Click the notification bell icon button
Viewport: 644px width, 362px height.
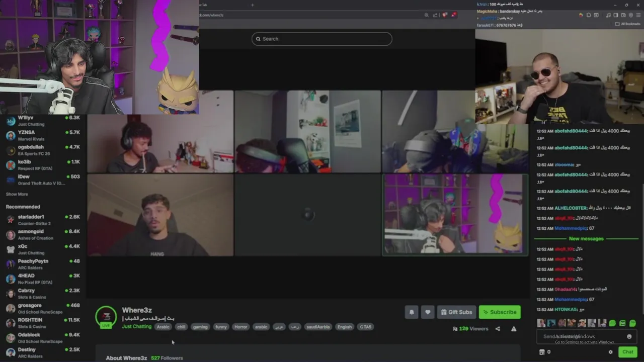pos(412,312)
